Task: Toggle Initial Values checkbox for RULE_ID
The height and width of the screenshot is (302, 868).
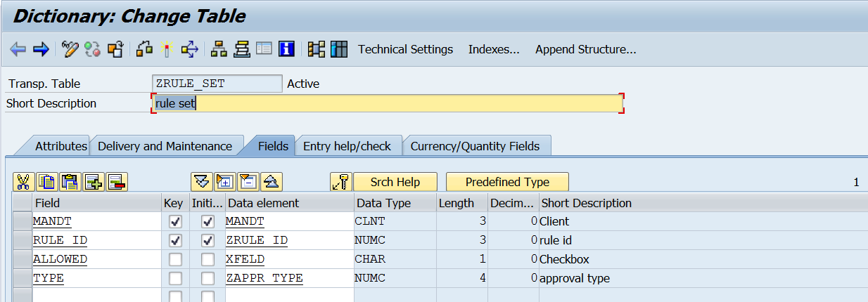Action: coord(208,241)
